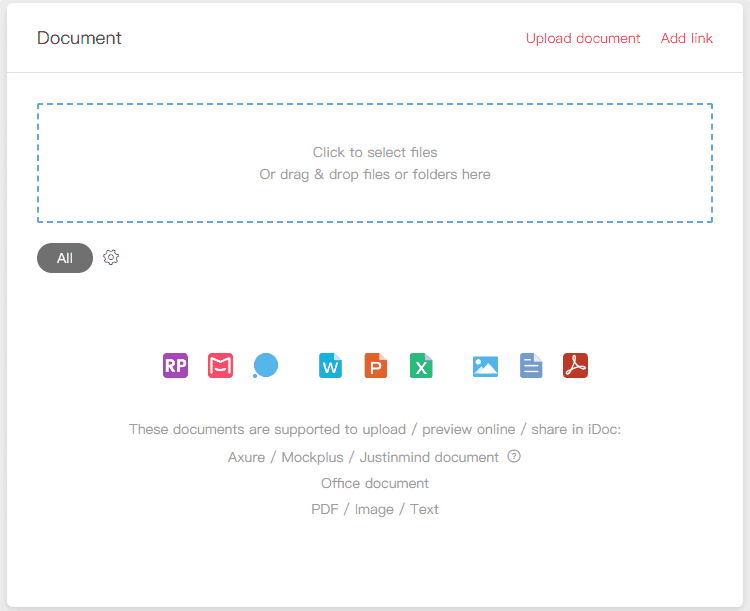750x611 pixels.
Task: Click the 'Click to select files' text
Action: click(375, 152)
